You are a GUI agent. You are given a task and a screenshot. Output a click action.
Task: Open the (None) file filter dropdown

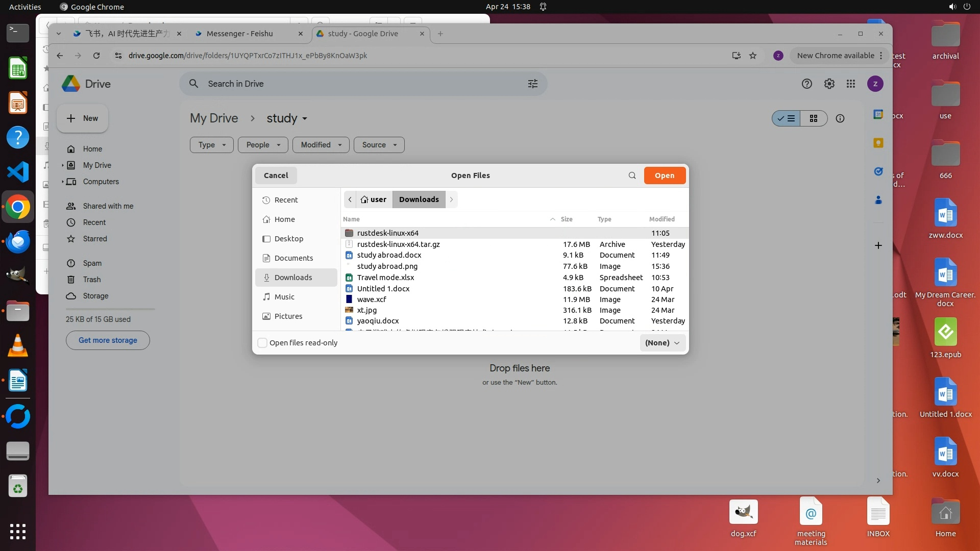662,343
